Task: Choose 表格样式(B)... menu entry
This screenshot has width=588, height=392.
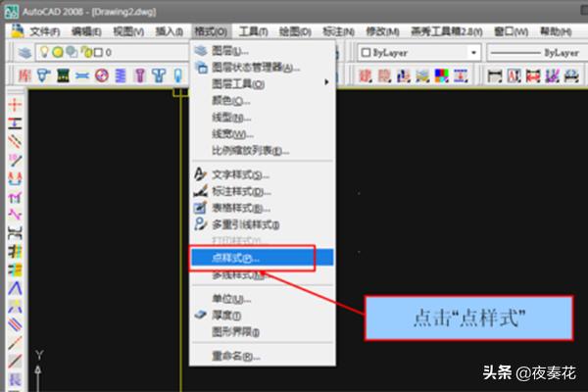Action: pyautogui.click(x=263, y=208)
